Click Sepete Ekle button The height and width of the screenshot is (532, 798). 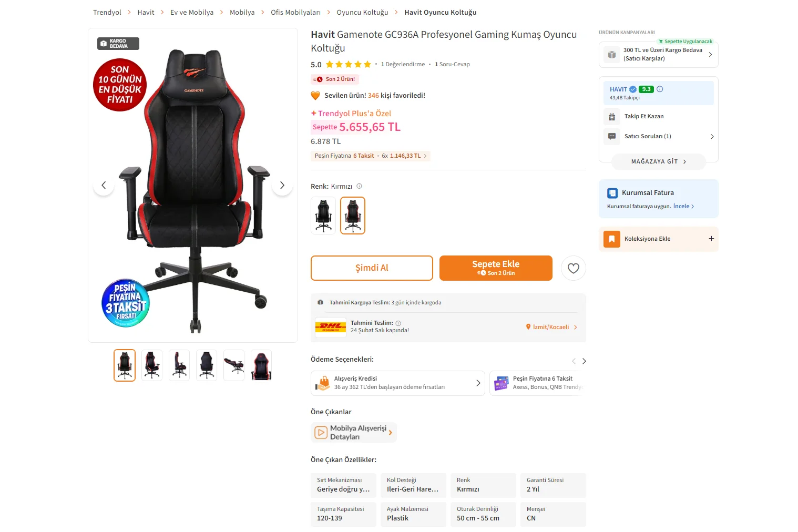496,268
